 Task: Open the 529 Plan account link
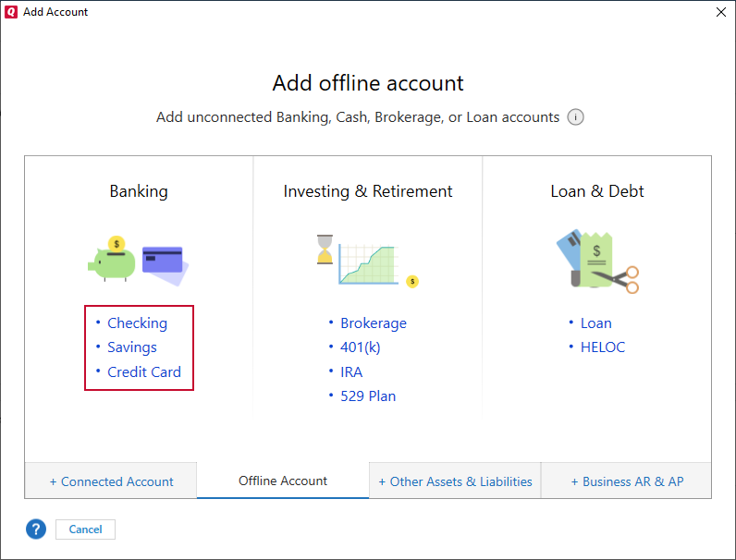[x=368, y=396]
